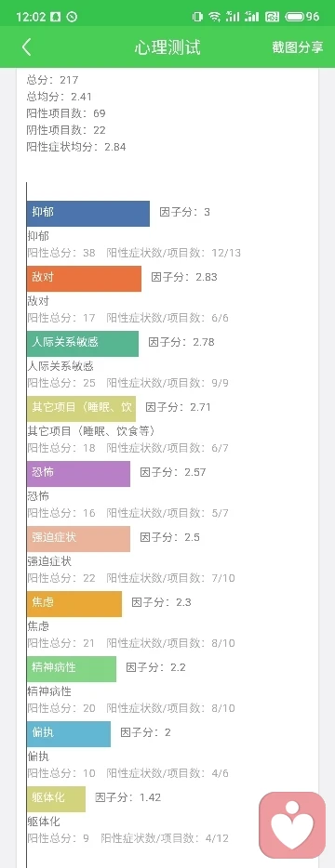Tap the vibrate mode status icon

coord(197,17)
